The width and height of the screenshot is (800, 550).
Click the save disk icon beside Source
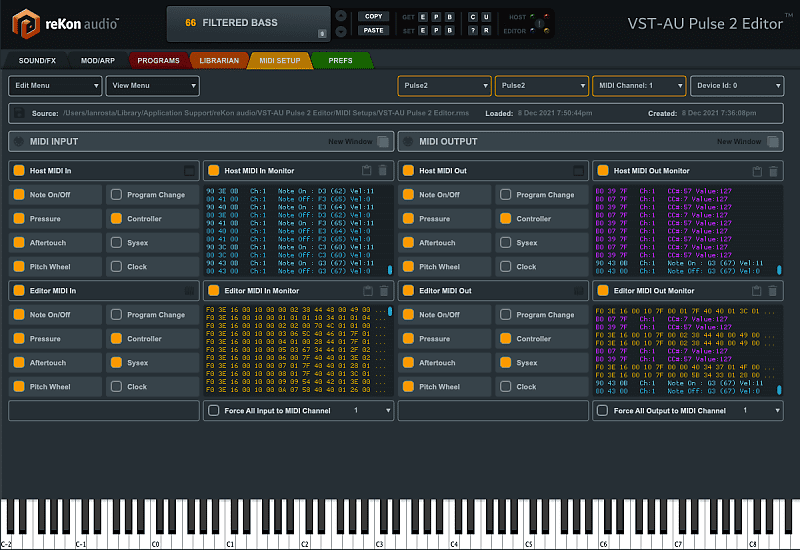tap(20, 114)
